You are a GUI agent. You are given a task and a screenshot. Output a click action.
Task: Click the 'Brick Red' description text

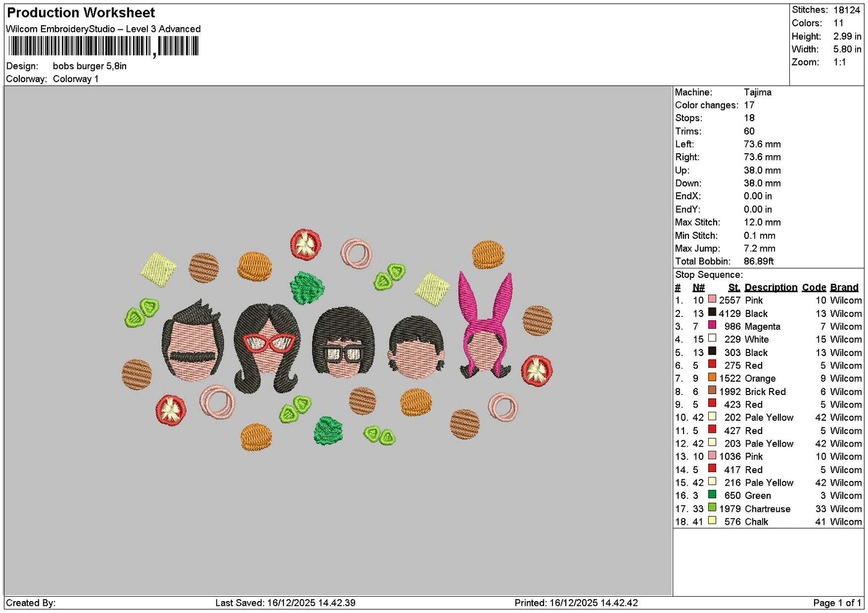[765, 391]
